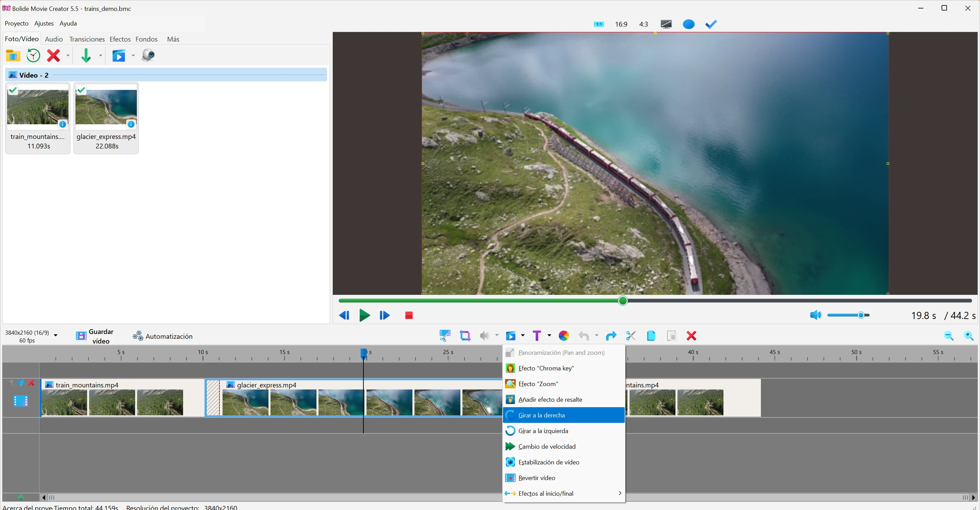Open the Efectos al inicio/final submenu
The height and width of the screenshot is (510, 980).
click(563, 494)
